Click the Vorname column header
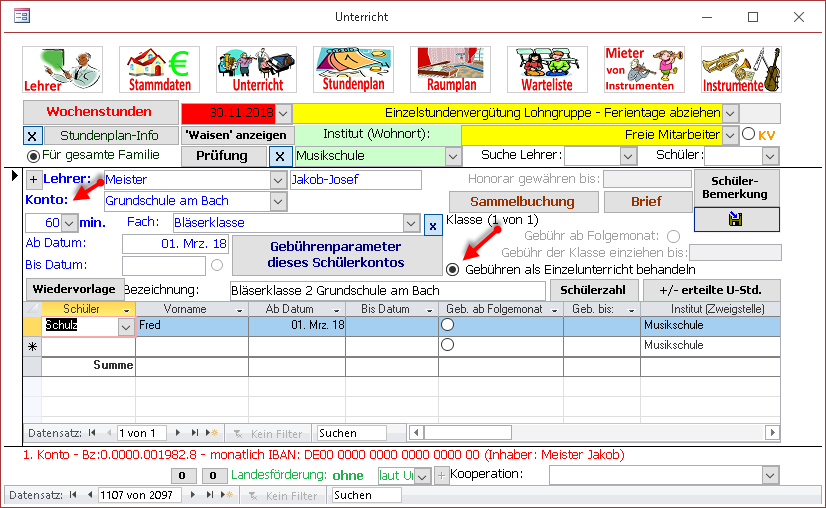This screenshot has width=826, height=508. (191, 310)
